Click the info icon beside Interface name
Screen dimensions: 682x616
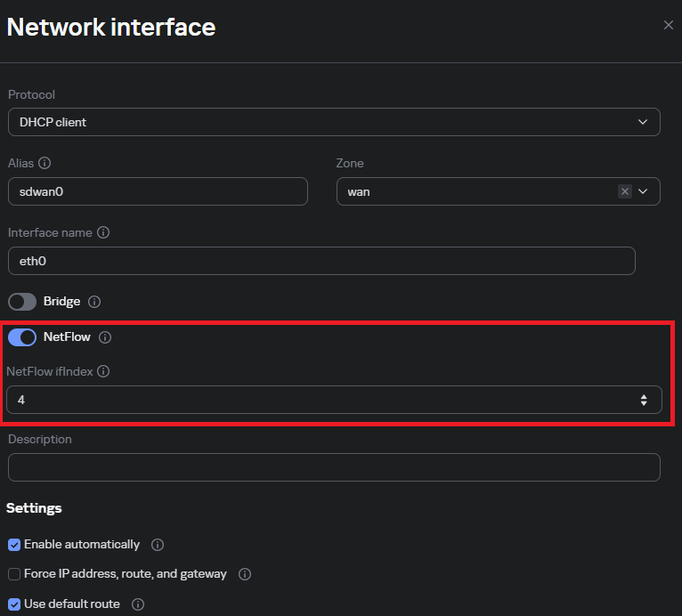point(103,232)
